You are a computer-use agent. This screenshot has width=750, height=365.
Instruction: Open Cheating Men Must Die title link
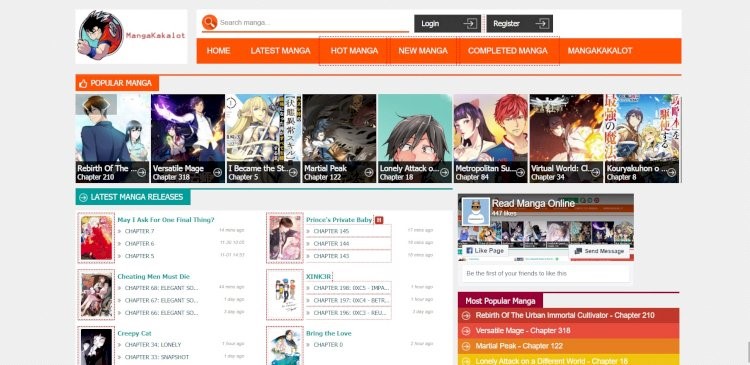154,277
